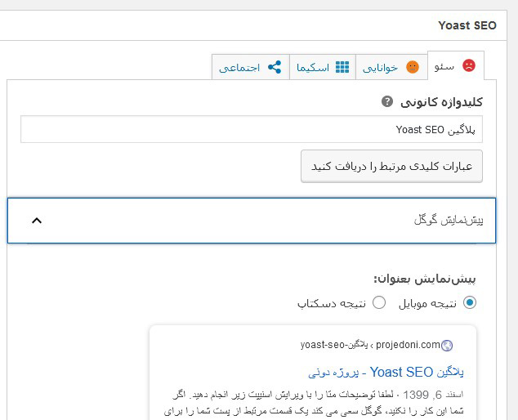The width and height of the screenshot is (518, 420).
Task: Click the Yoast SEO metabox heading
Action: (x=467, y=25)
